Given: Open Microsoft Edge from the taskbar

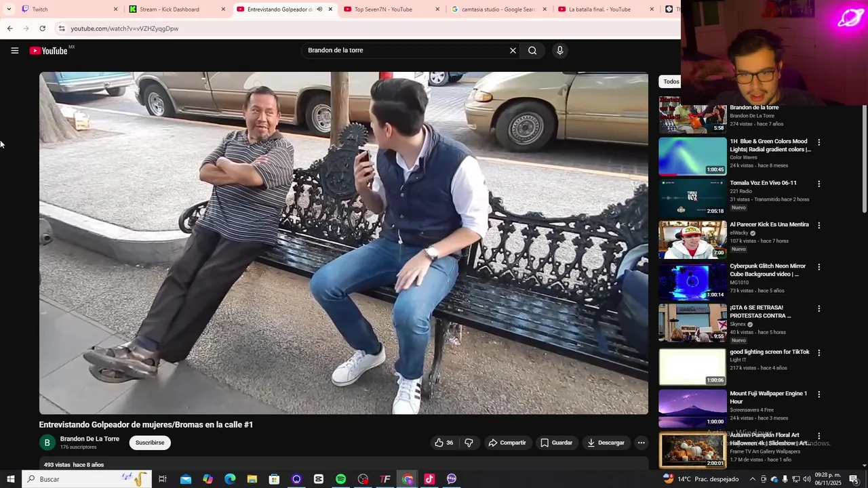Looking at the screenshot, I should [x=230, y=479].
